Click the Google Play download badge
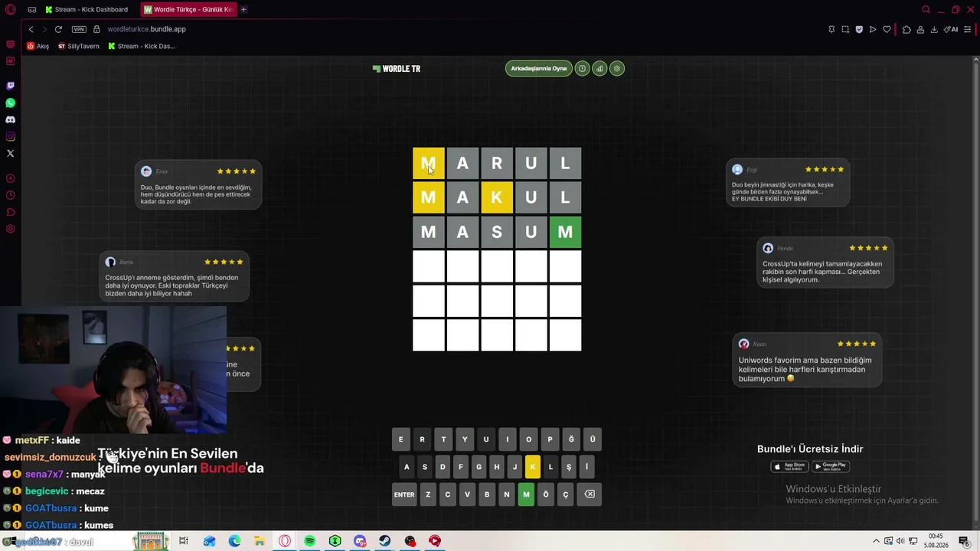This screenshot has width=980, height=551. pyautogui.click(x=831, y=466)
